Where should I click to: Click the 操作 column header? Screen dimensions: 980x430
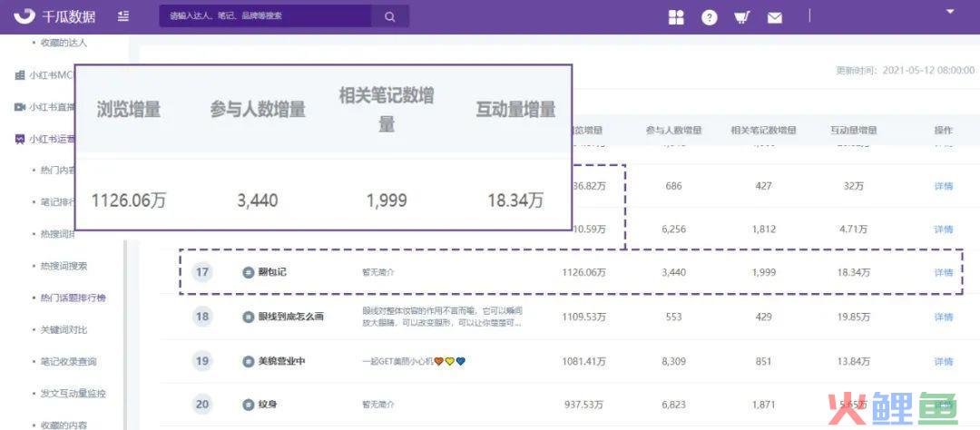point(943,130)
